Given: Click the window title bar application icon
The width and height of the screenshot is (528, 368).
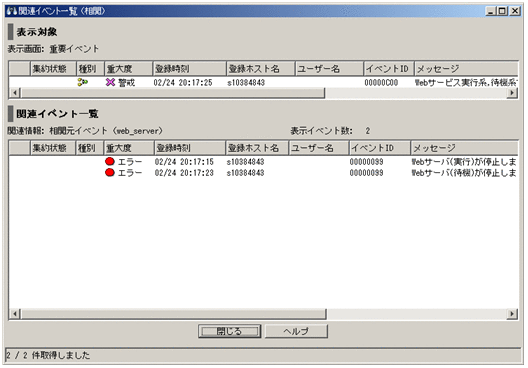Looking at the screenshot, I should pyautogui.click(x=12, y=11).
